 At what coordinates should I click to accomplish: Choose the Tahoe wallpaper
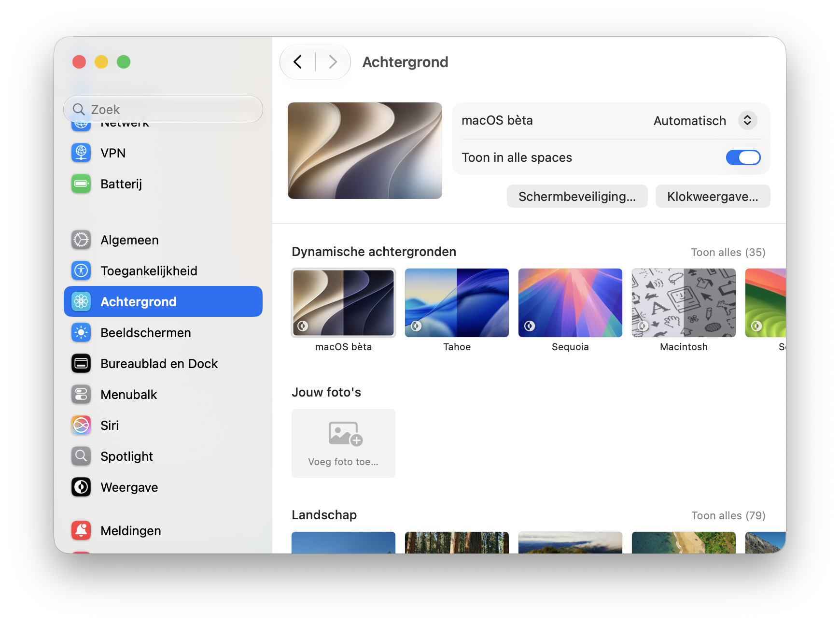point(457,303)
